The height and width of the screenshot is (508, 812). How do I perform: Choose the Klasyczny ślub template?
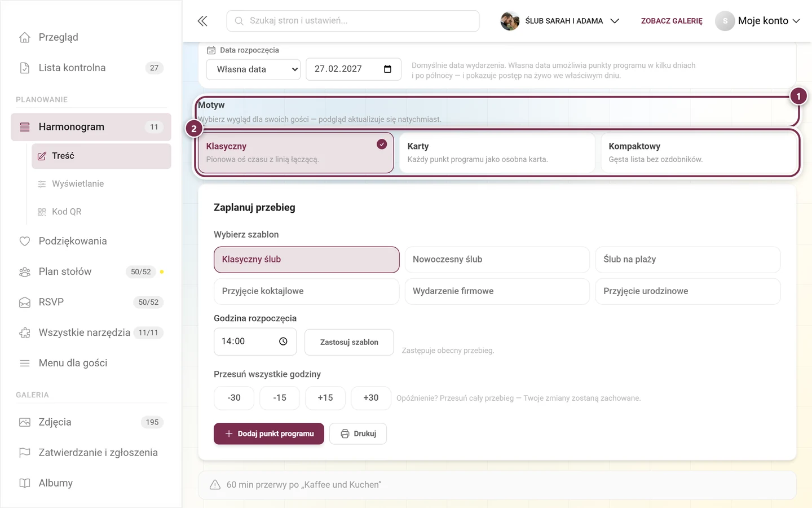tap(306, 260)
